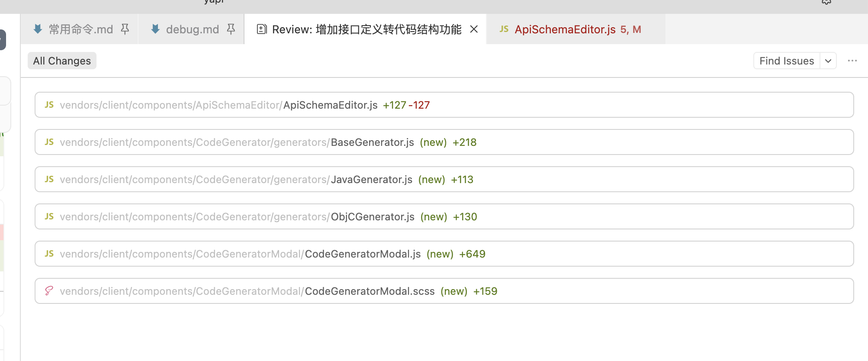The image size is (868, 361).
Task: Open the ApiSchemaEditor.js file name in changes list
Action: [331, 105]
